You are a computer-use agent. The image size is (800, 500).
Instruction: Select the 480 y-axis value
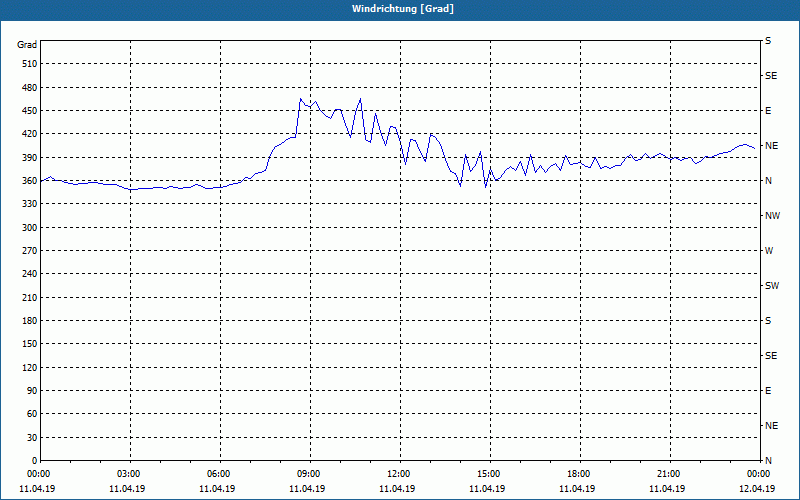tap(30, 87)
